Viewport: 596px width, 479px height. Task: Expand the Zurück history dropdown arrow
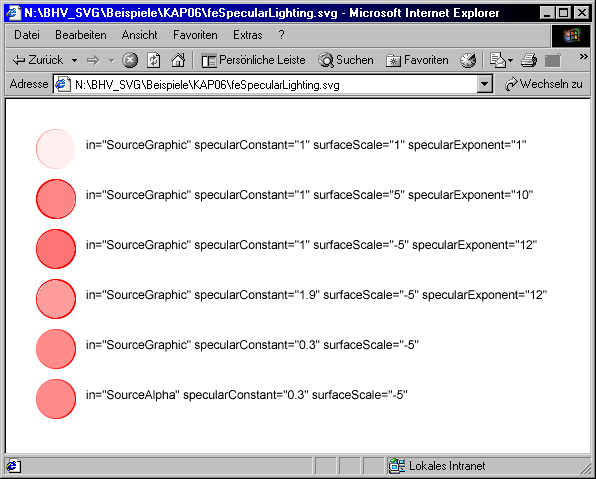point(74,60)
